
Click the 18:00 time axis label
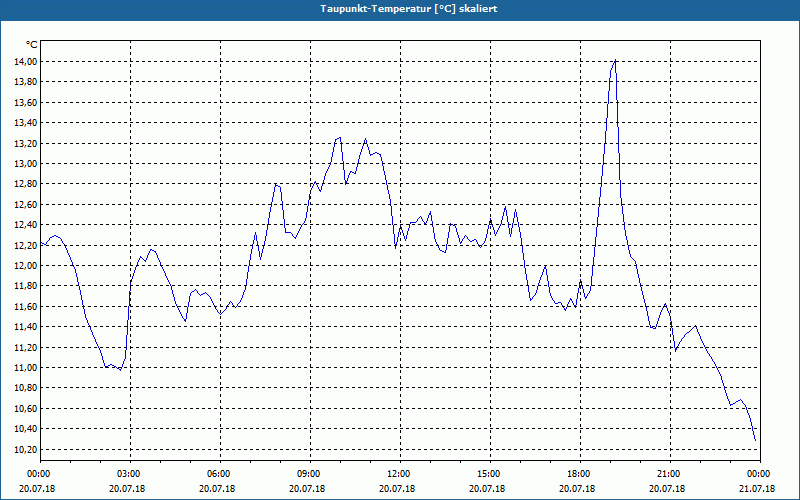(580, 474)
